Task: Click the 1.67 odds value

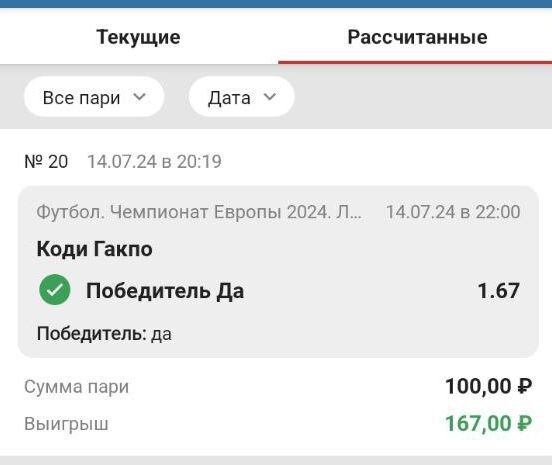Action: tap(499, 291)
